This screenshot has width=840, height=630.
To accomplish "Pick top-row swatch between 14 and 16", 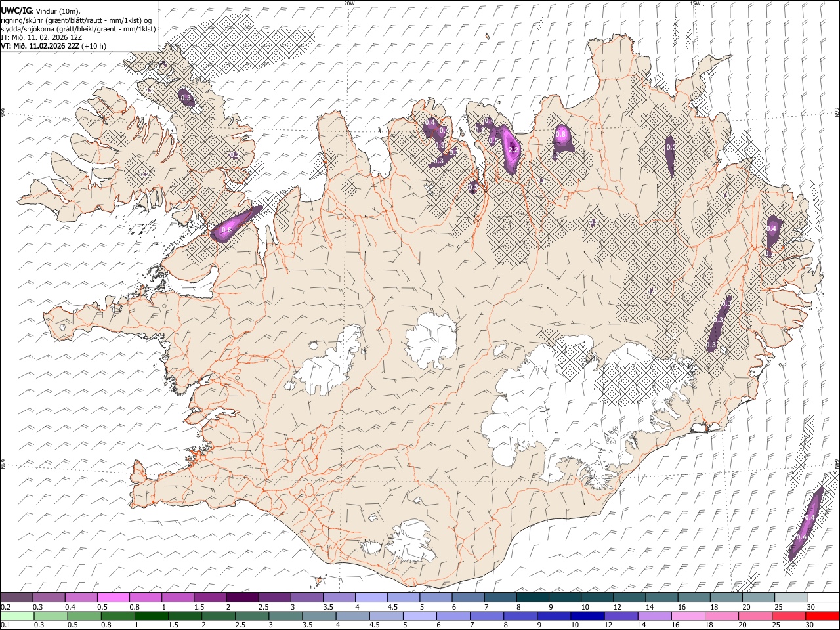I will tap(661, 598).
